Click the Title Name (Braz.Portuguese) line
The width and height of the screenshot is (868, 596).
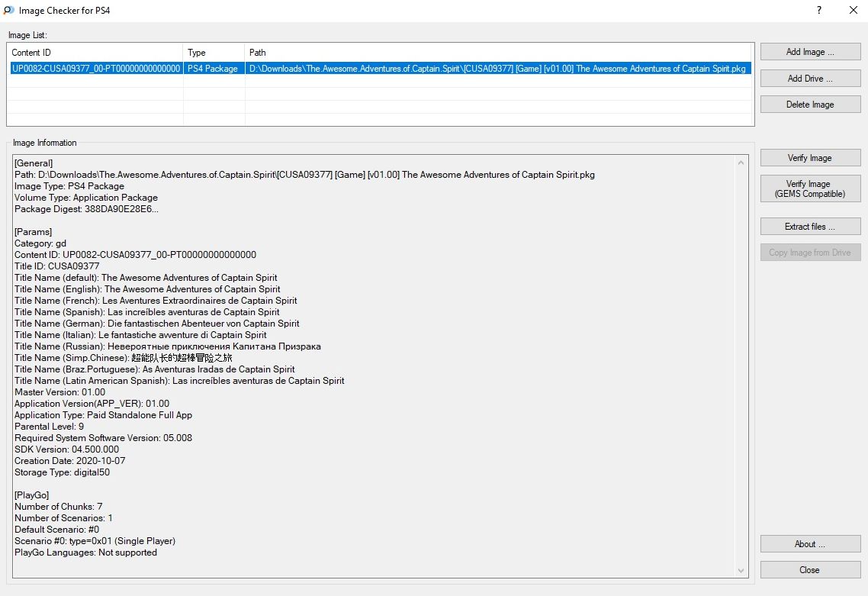pos(154,369)
